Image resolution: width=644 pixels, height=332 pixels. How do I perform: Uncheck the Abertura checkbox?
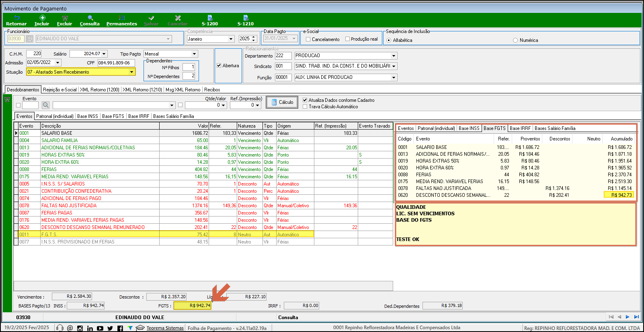[219, 66]
